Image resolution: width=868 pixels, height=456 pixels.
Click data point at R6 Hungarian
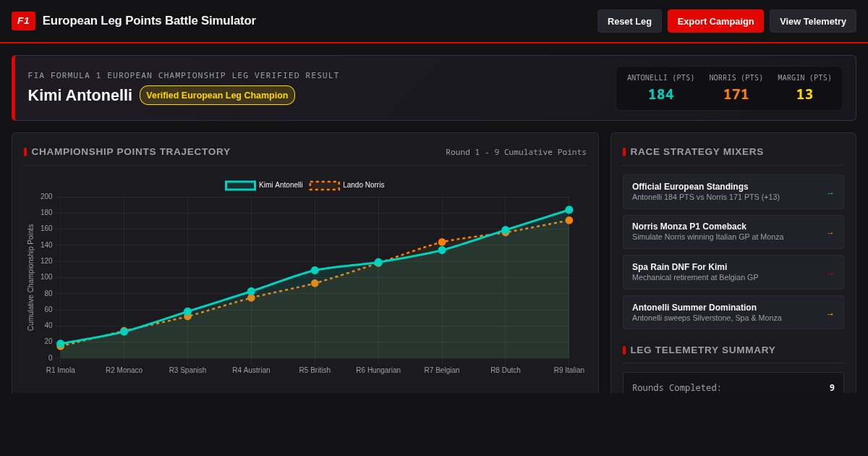coord(378,262)
